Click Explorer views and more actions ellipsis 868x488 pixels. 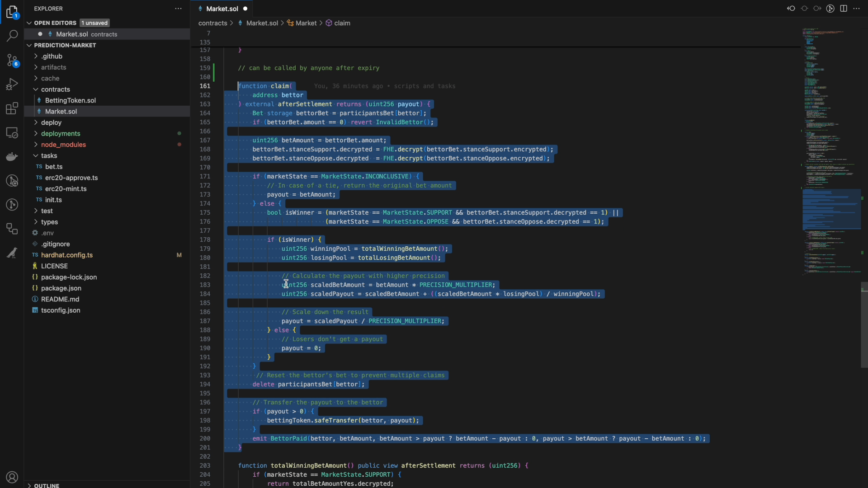[179, 9]
